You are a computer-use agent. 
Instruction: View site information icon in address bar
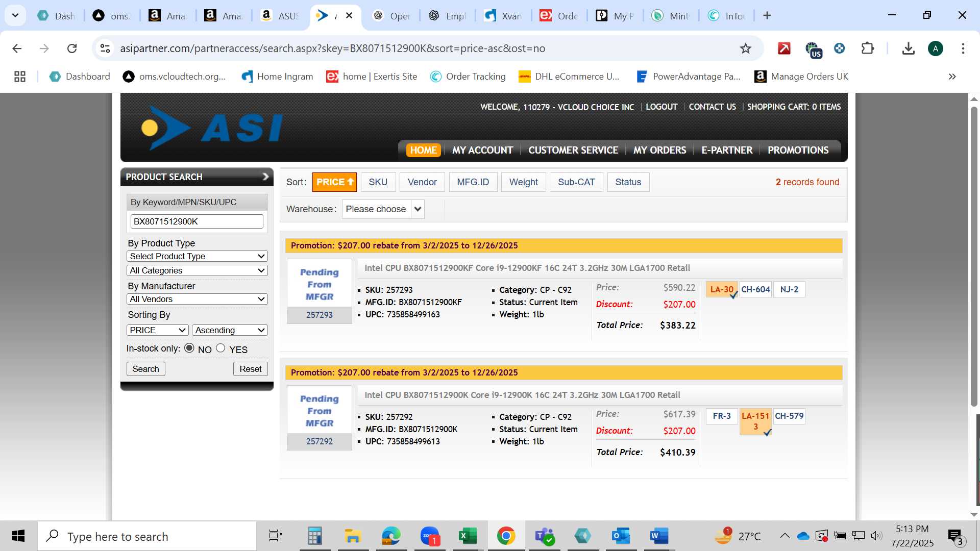tap(105, 48)
